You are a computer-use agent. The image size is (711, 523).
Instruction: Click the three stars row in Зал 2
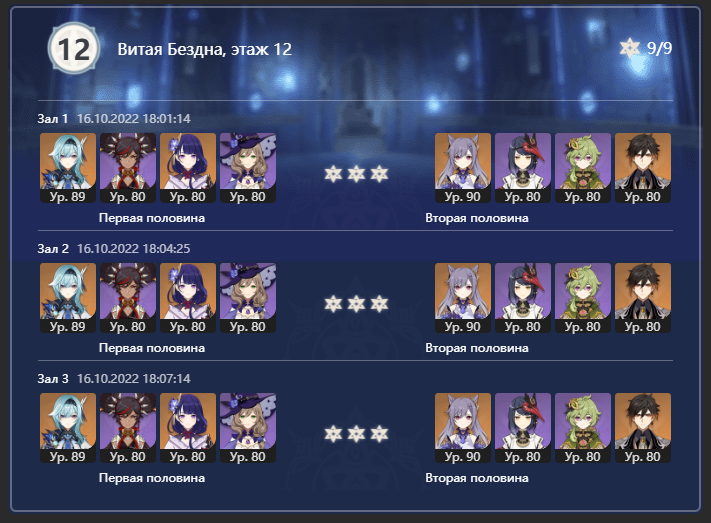click(x=356, y=304)
